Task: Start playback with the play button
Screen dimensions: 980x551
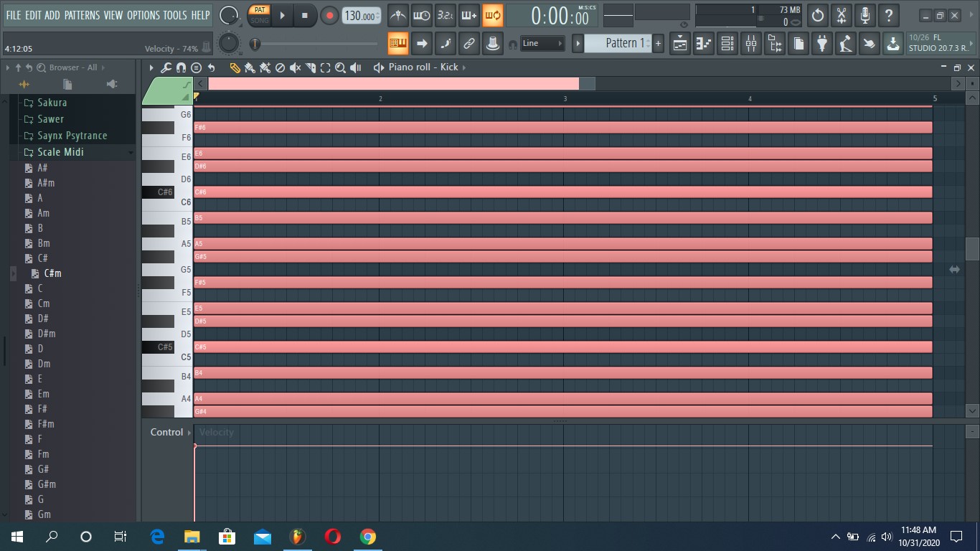Action: (x=283, y=15)
